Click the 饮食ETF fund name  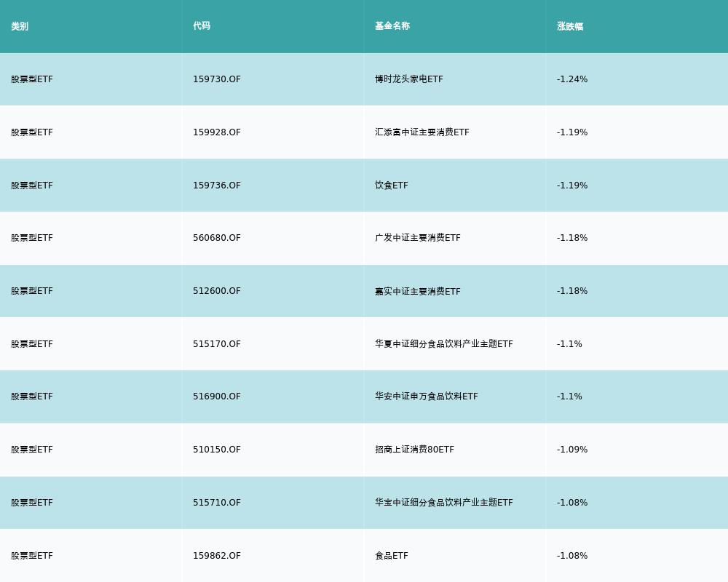tap(392, 186)
